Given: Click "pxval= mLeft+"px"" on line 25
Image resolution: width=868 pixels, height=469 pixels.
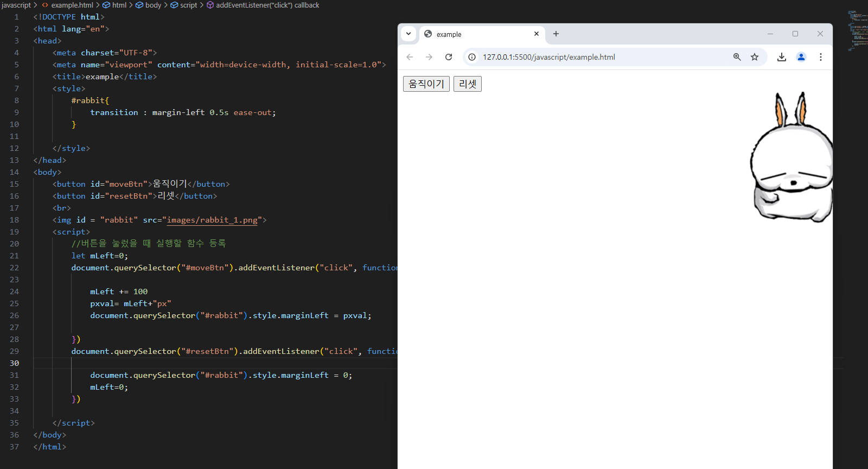Looking at the screenshot, I should 131,303.
